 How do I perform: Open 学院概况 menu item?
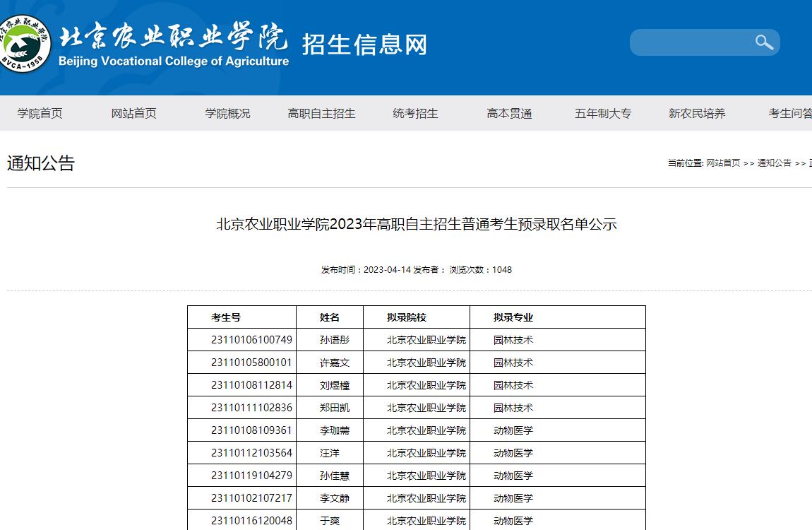point(227,113)
